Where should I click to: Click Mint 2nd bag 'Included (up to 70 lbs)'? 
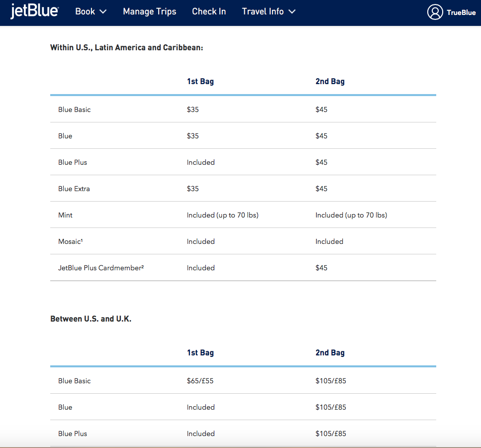tap(351, 215)
